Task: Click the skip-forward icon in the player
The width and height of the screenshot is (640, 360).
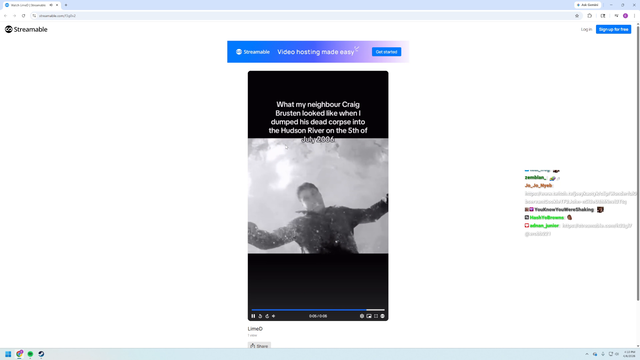Action: (267, 316)
